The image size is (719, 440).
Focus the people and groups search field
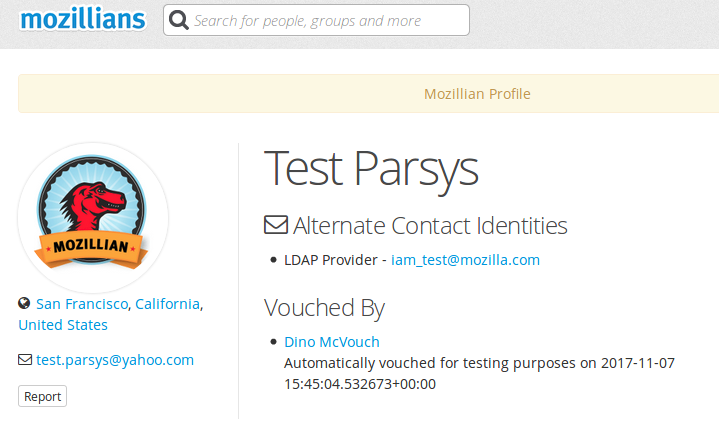[316, 20]
